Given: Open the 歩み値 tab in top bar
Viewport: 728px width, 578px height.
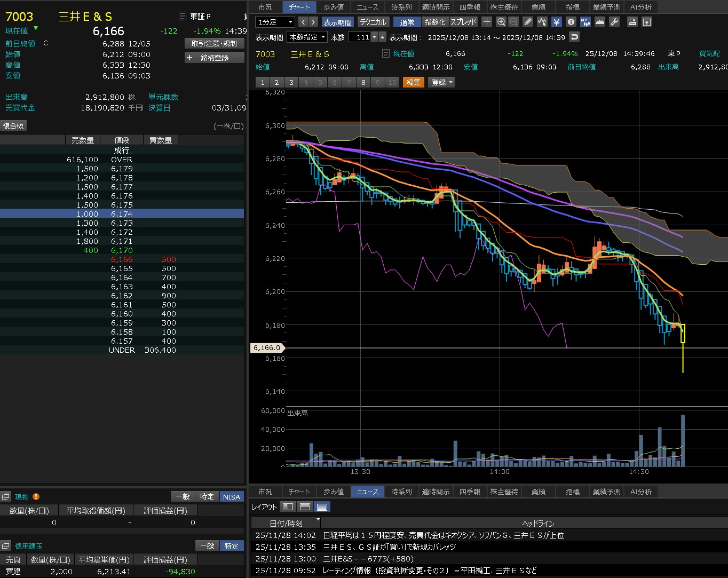Looking at the screenshot, I should coord(334,7).
